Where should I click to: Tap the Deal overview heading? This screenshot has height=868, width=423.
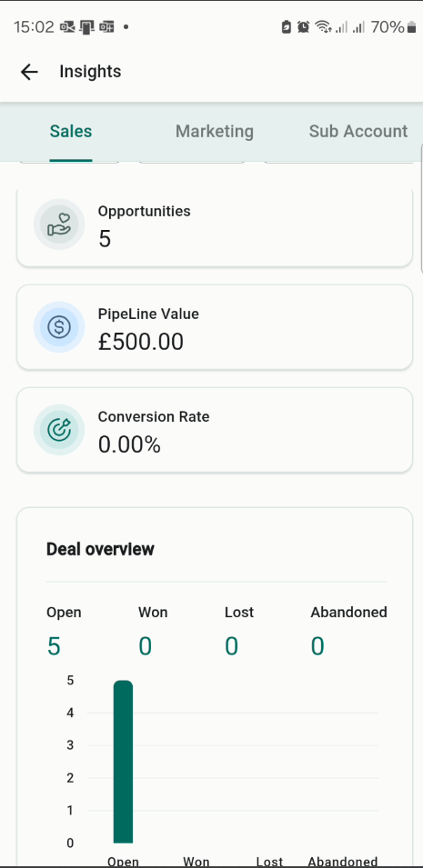pyautogui.click(x=100, y=549)
